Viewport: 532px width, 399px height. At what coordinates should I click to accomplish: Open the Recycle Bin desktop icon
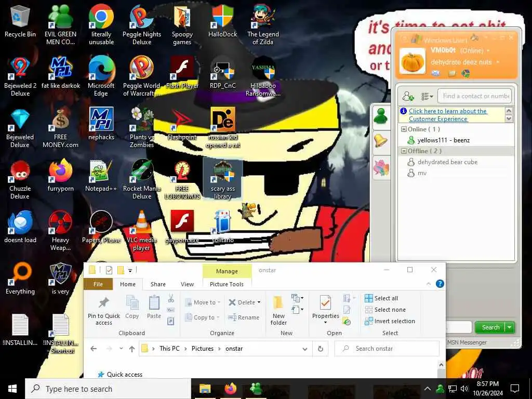tap(20, 21)
